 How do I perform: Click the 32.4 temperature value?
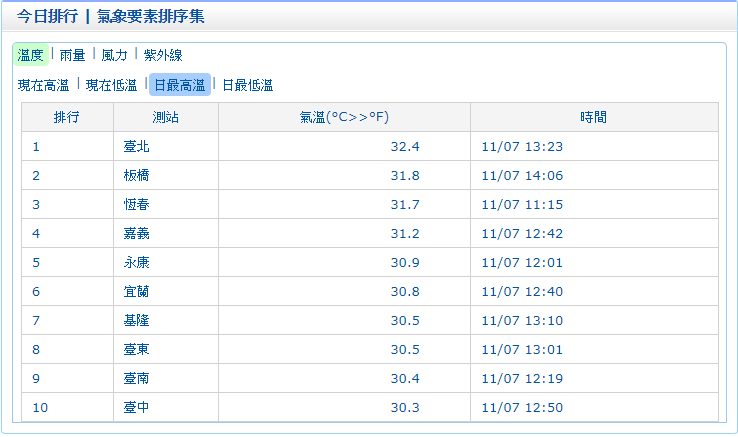[405, 146]
